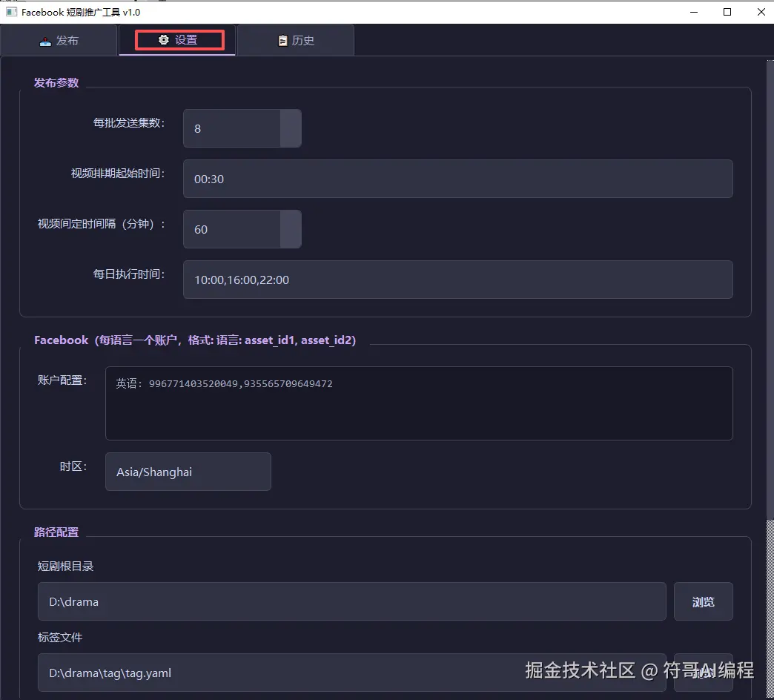Open the 发布 publish tab

59,40
